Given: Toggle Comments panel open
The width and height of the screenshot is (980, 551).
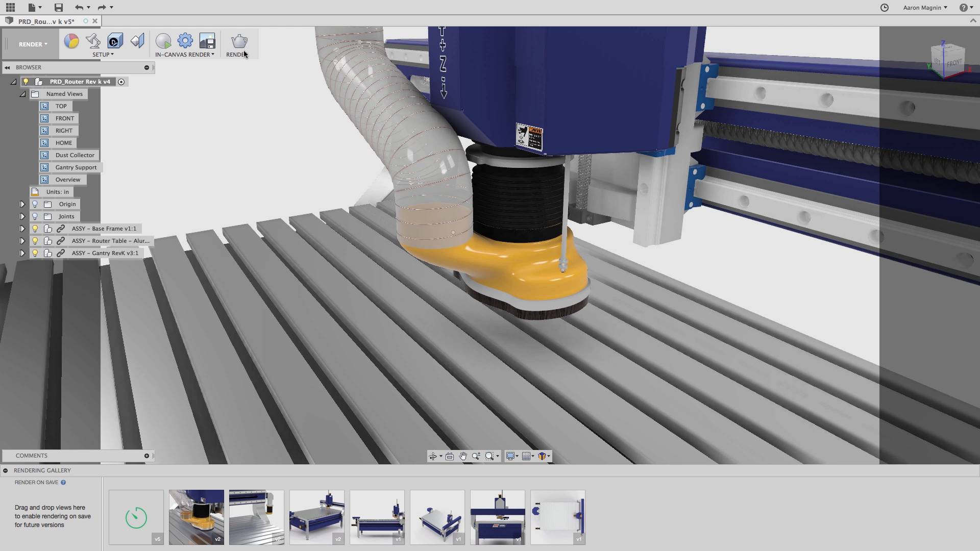Looking at the screenshot, I should 146,456.
